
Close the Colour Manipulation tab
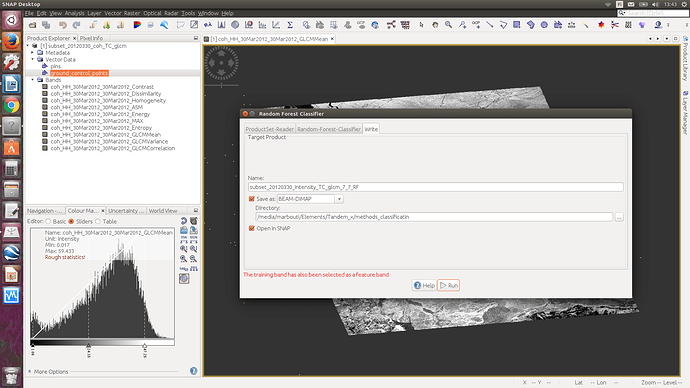point(103,211)
